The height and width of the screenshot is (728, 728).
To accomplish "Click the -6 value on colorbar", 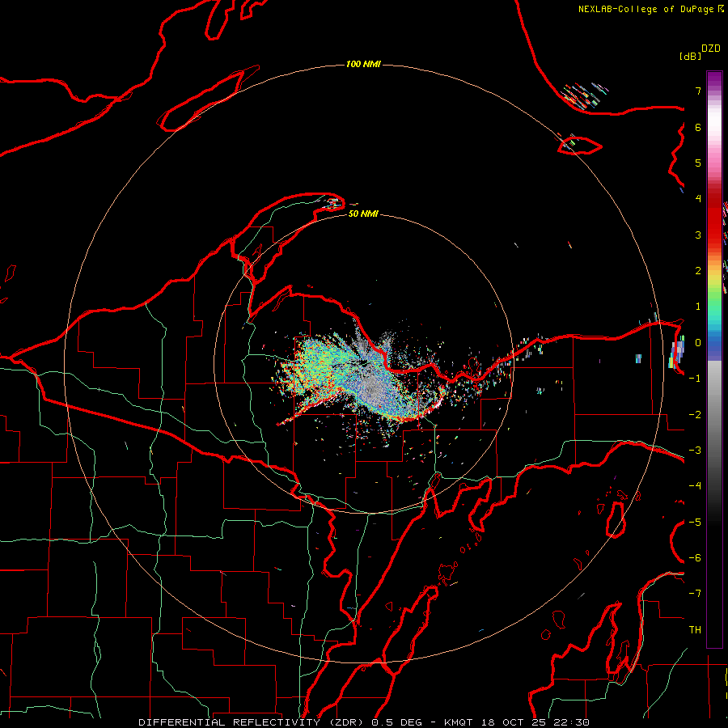I will point(695,558).
